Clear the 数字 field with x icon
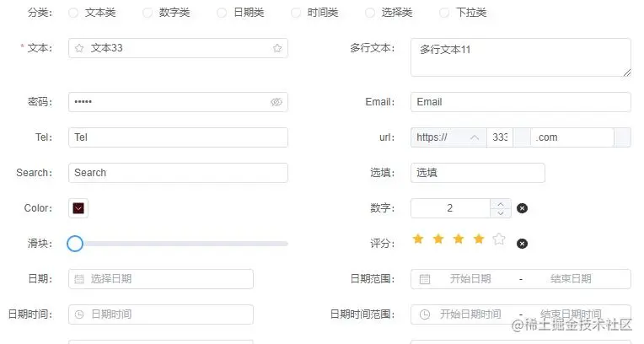 [x=522, y=208]
